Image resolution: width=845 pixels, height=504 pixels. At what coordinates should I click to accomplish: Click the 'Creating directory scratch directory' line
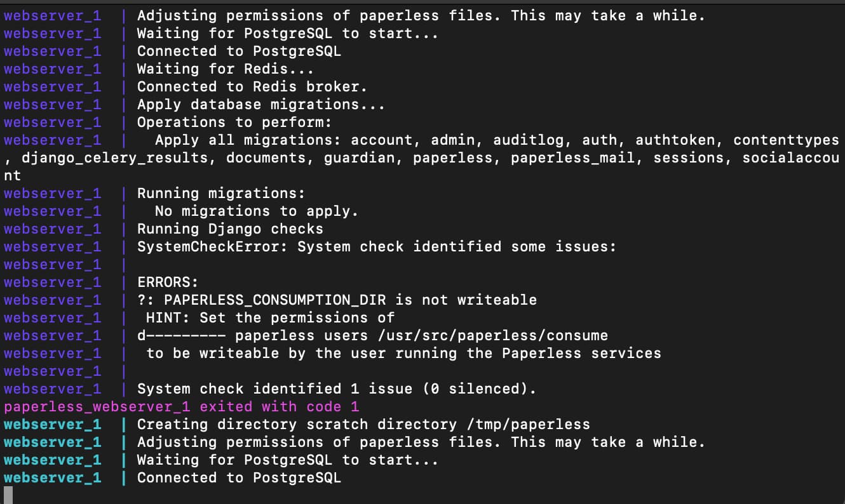pos(363,424)
